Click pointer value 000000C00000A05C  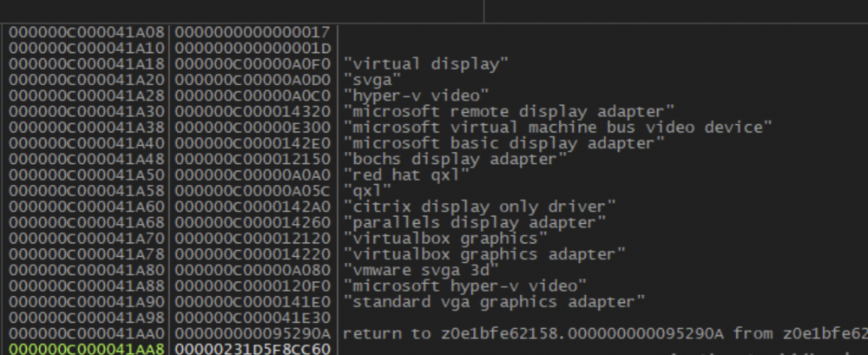click(253, 191)
